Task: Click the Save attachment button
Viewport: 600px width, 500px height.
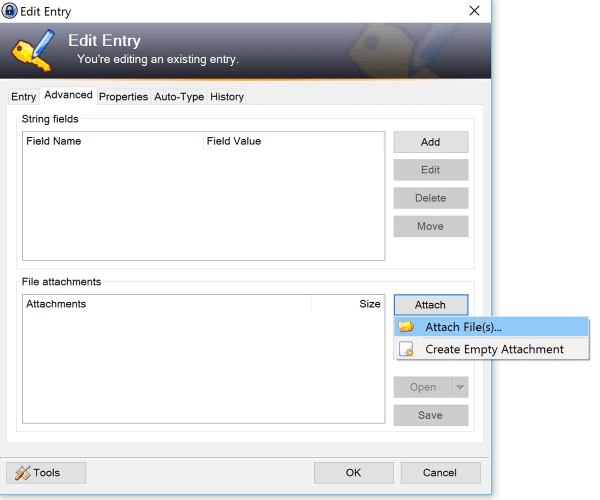Action: pyautogui.click(x=431, y=415)
